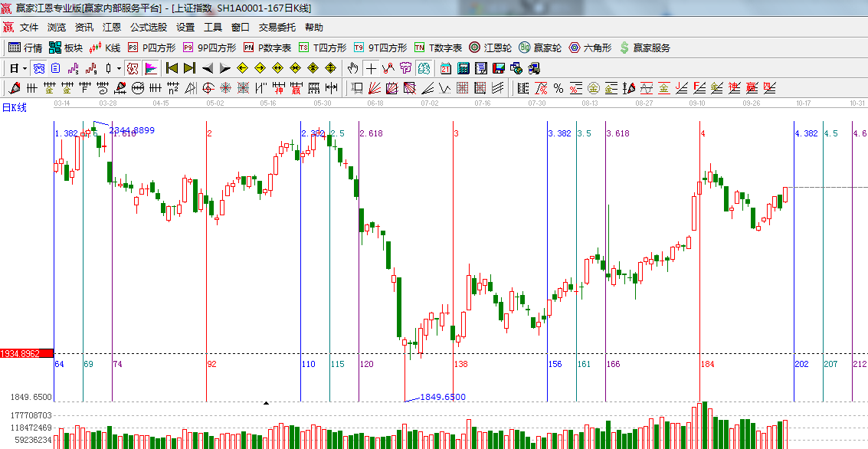Screen dimensions: 868x449
Task: Open the calculator icon in toolbar
Action: [463, 68]
